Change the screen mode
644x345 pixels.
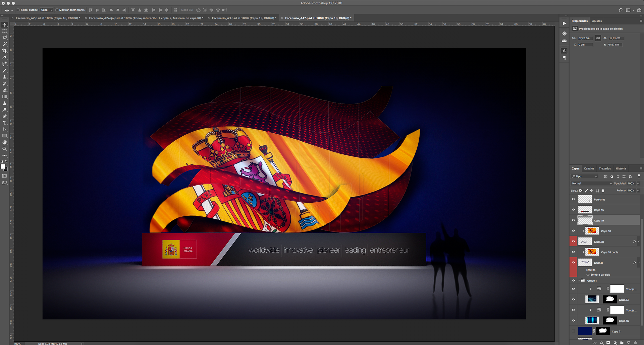pos(5,183)
